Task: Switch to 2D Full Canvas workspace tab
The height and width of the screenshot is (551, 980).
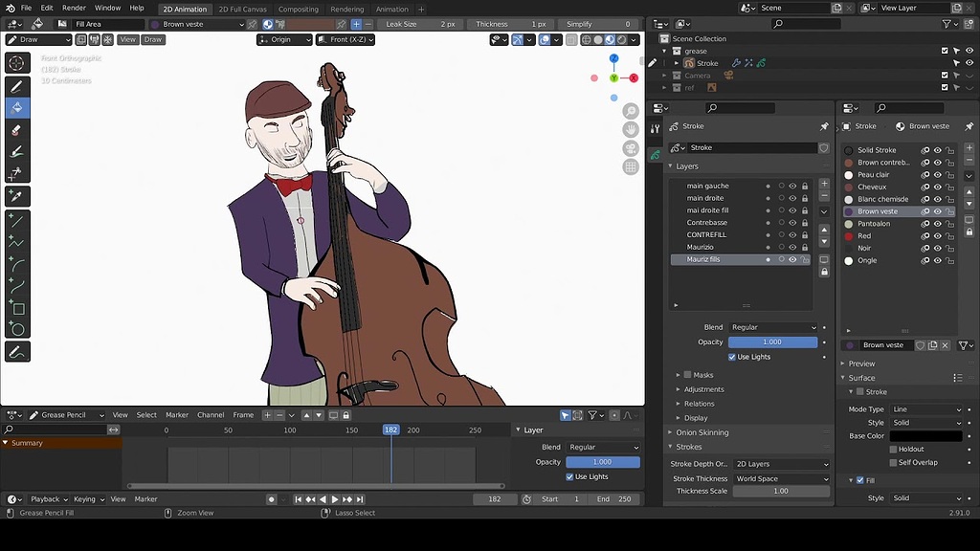Action: tap(242, 9)
